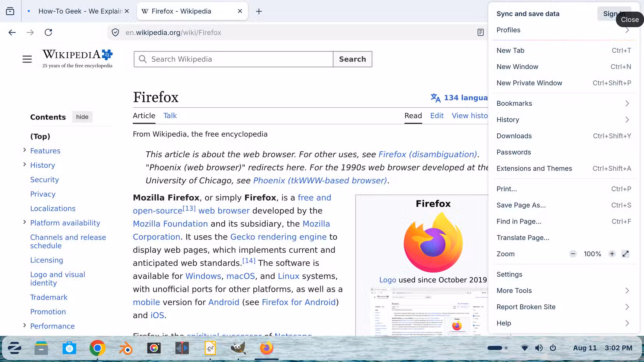Click the browser forward arrow

coord(30,32)
